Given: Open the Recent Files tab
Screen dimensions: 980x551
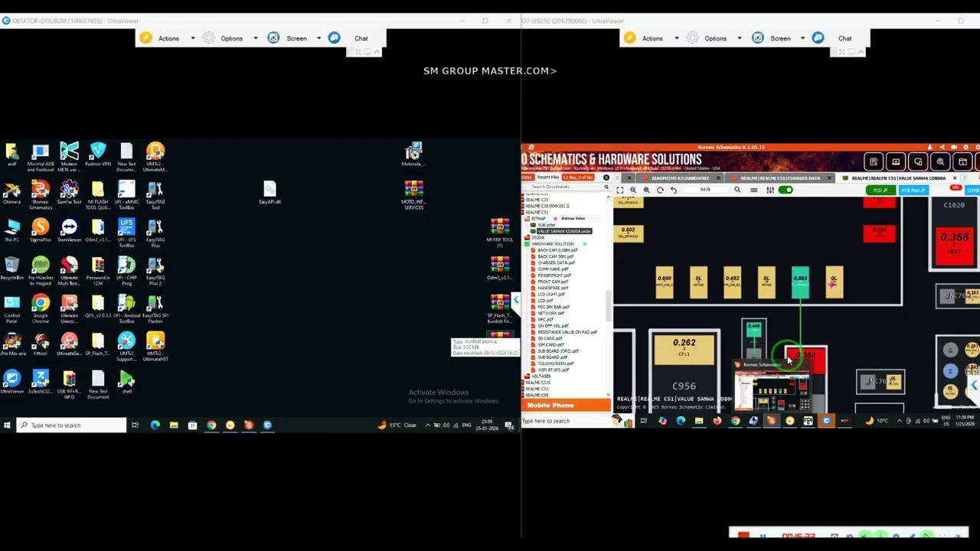Looking at the screenshot, I should coord(548,178).
